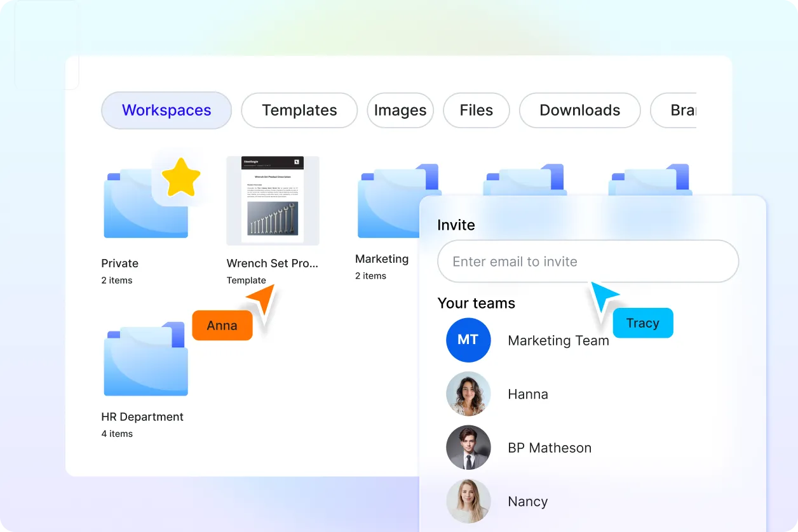Viewport: 798px width, 532px height.
Task: Select the MT Marketing Team avatar
Action: [468, 340]
